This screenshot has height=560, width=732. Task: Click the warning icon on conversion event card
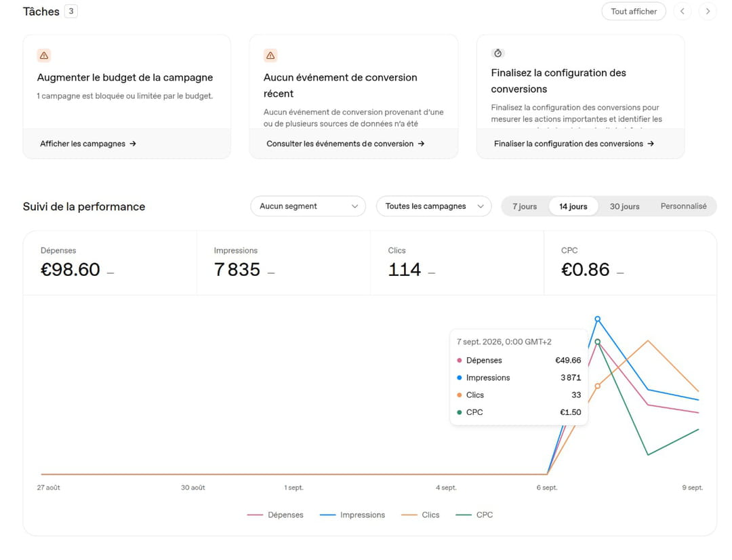tap(270, 56)
